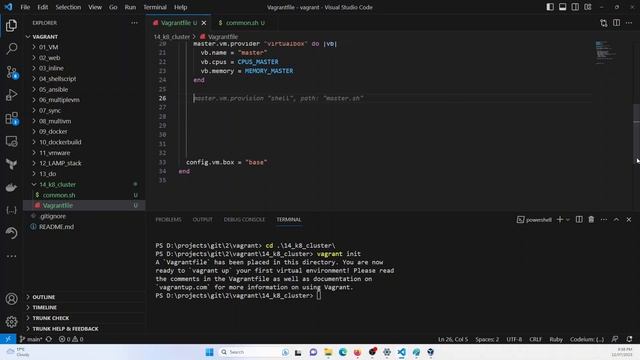Image resolution: width=640 pixels, height=360 pixels.
Task: Open the Explorer view in activity bar
Action: [x=11, y=25]
